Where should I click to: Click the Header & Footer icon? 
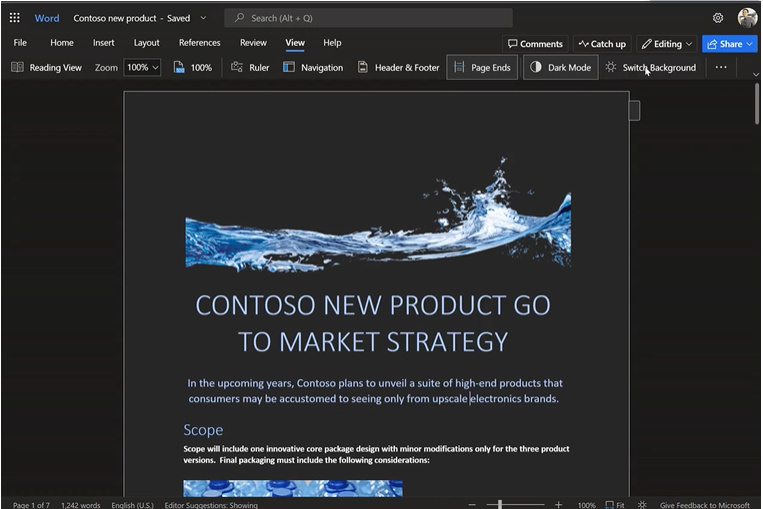click(x=363, y=67)
